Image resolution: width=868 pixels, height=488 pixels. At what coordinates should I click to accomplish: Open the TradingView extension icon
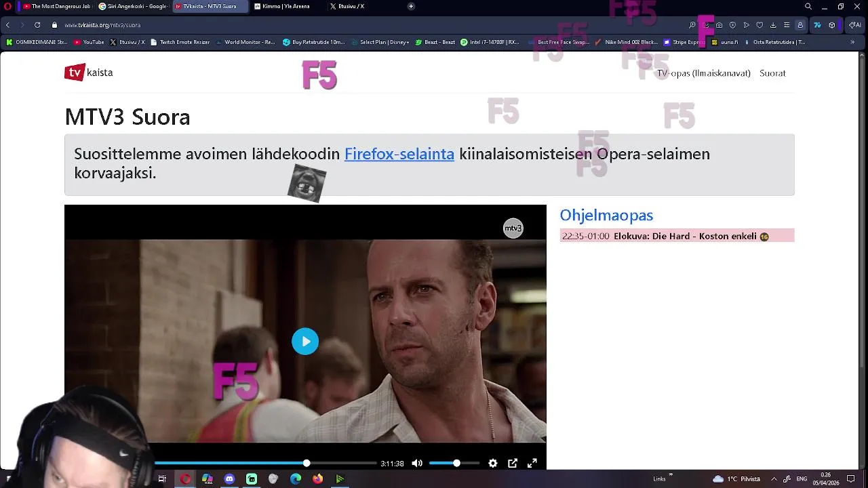coord(817,25)
